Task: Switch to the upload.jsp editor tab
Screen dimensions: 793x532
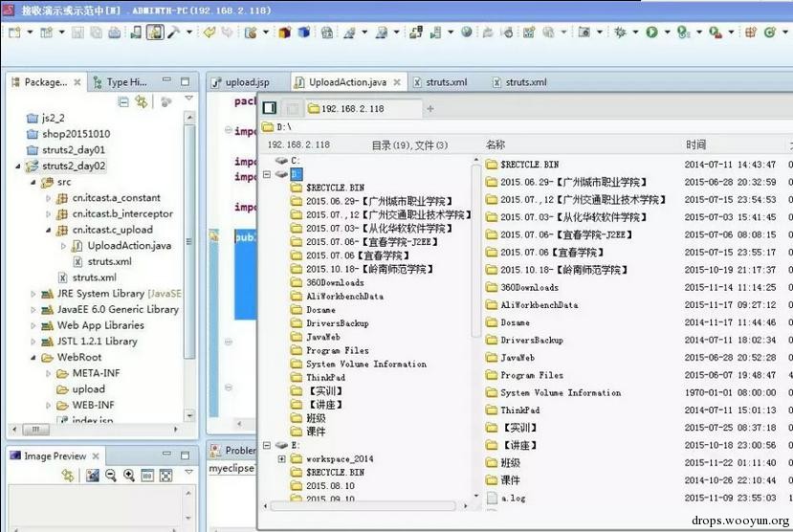Action: coord(241,82)
